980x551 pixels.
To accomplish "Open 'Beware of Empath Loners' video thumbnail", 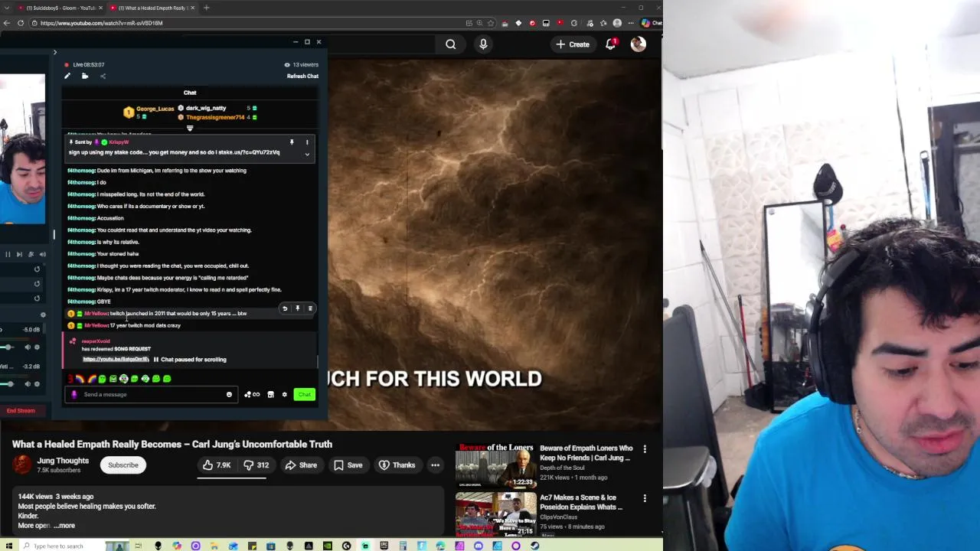I will point(495,465).
